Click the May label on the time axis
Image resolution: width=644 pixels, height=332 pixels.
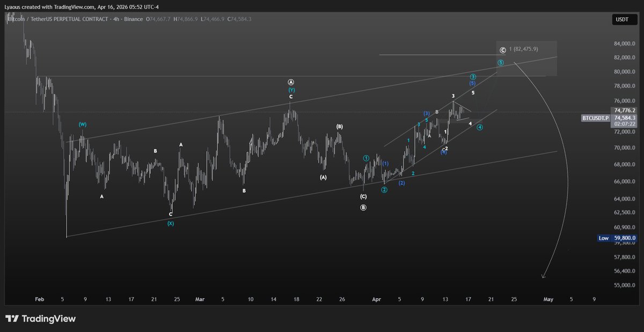548,299
